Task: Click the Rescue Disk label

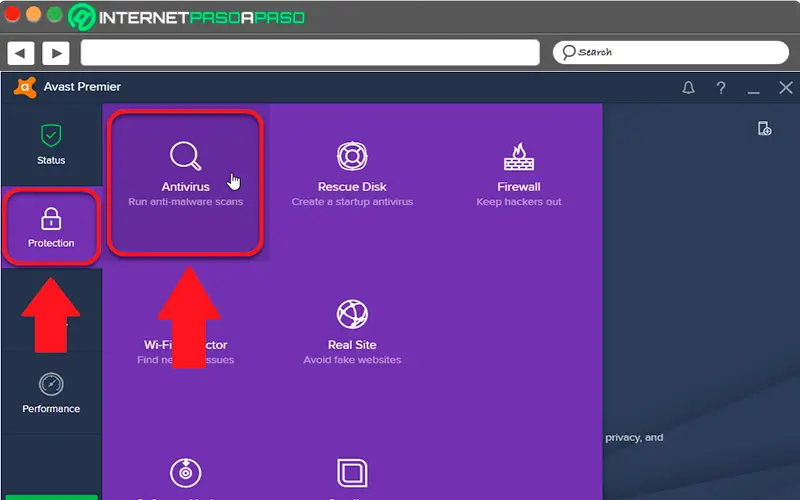Action: (352, 187)
